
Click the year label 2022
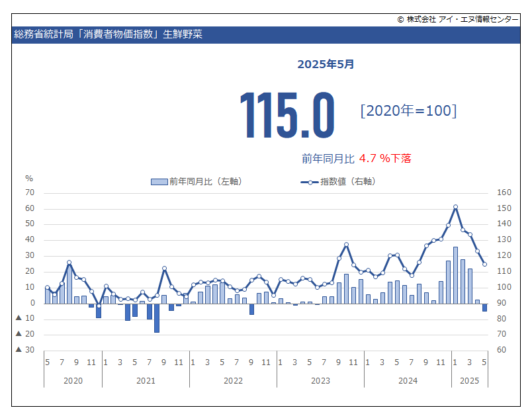point(233,381)
